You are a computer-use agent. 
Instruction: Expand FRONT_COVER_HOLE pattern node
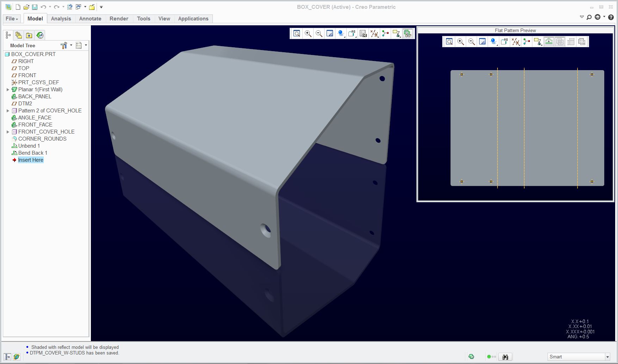point(8,132)
